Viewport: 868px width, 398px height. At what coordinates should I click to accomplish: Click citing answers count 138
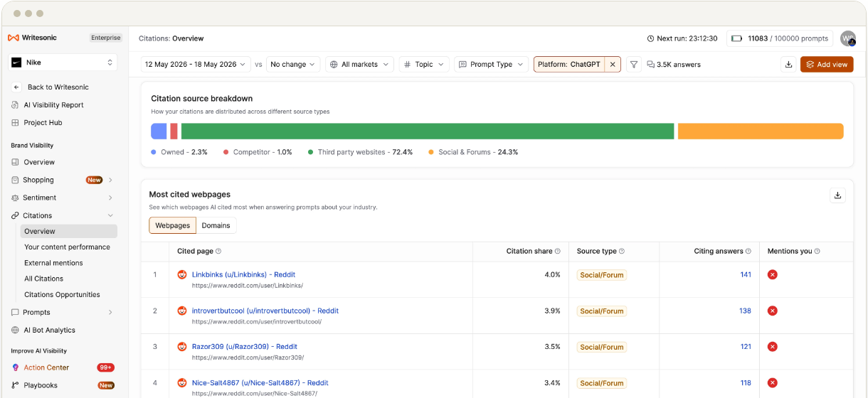click(x=746, y=311)
